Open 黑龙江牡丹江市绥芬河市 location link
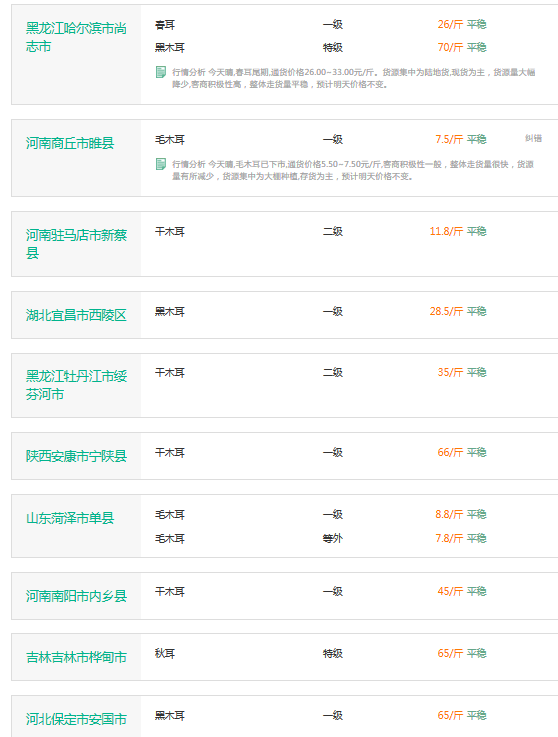The height and width of the screenshot is (737, 558). 76,385
